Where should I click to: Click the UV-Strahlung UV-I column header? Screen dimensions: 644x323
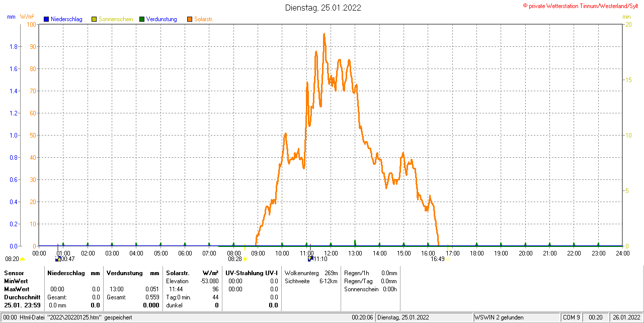click(x=252, y=273)
